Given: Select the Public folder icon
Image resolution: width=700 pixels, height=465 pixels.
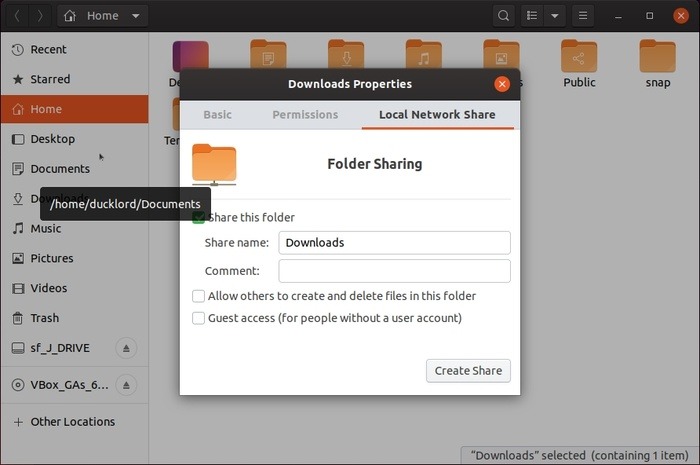Looking at the screenshot, I should [579, 57].
